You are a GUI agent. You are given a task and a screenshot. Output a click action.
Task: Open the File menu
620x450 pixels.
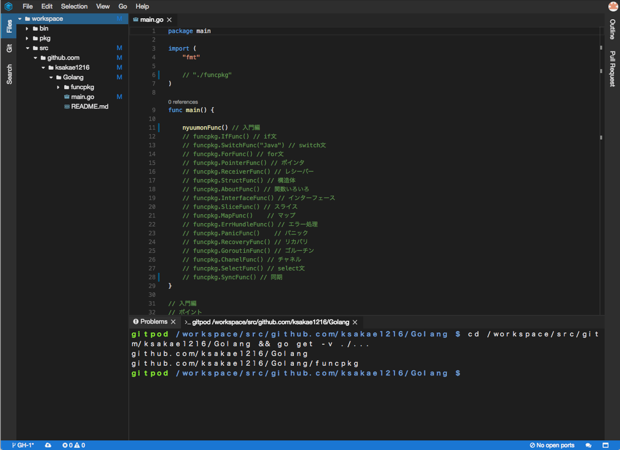point(28,6)
